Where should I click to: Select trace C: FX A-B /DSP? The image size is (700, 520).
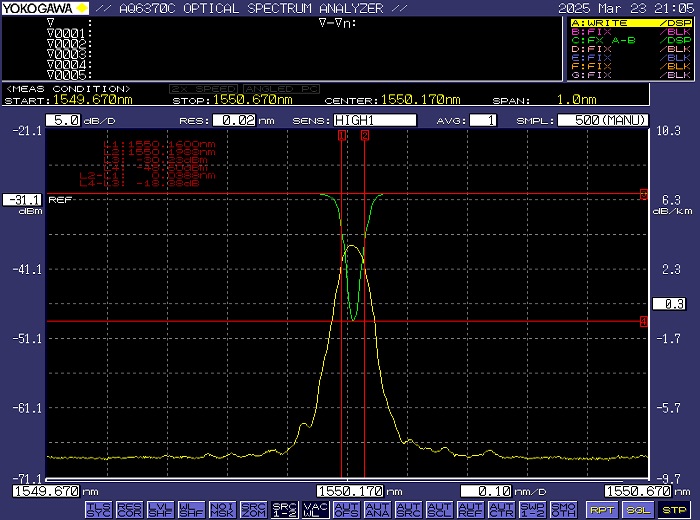coord(631,40)
